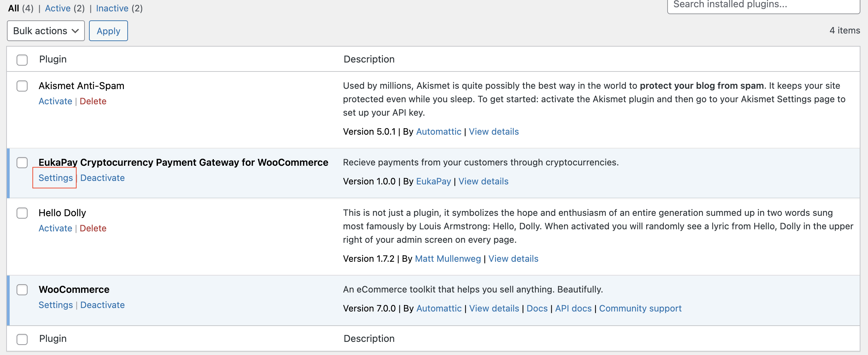
Task: Open Akismet's Automattic author link
Action: (x=438, y=132)
